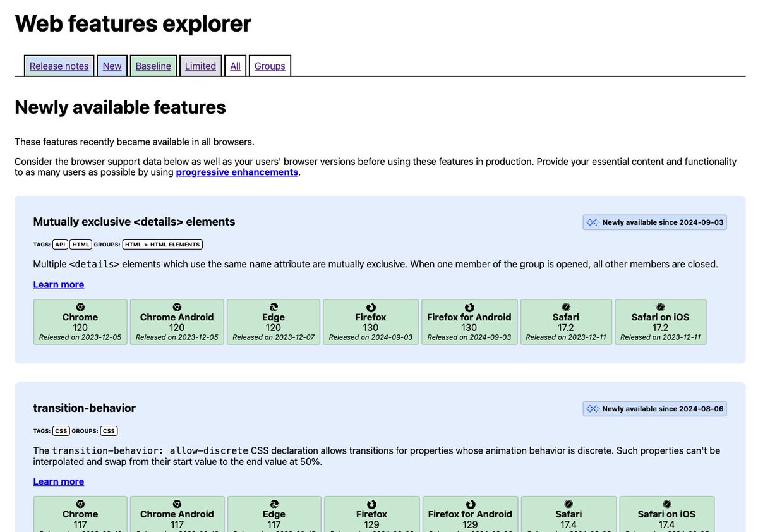This screenshot has width=758, height=532.
Task: Click the Safari icon in version 17.2 card
Action: coord(566,307)
